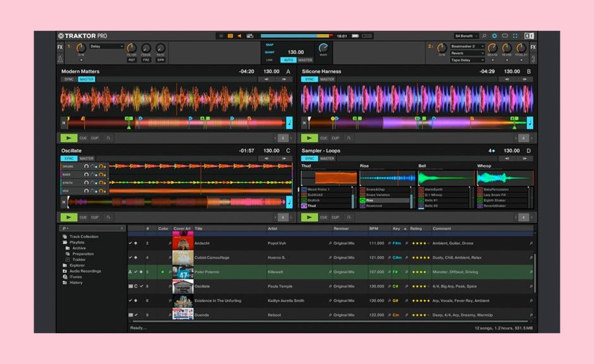Open Preferences via the gear icon top right
This screenshot has width=594, height=364.
pyautogui.click(x=495, y=35)
